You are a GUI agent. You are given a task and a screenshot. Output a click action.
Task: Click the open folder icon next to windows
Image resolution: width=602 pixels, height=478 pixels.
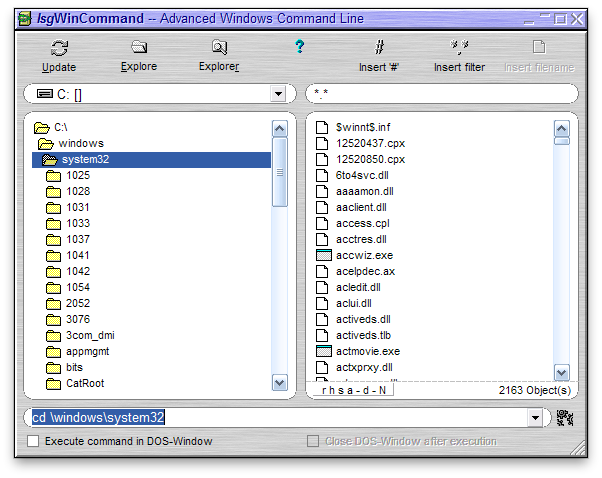coord(46,144)
